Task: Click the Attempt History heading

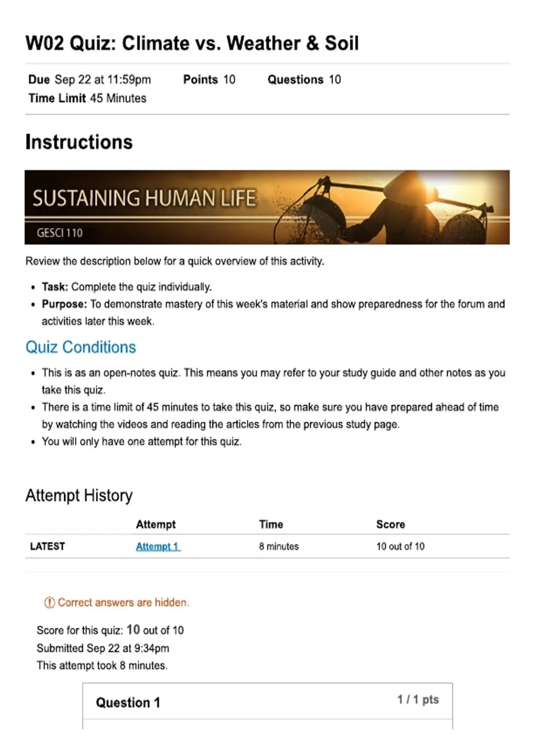Action: coord(79,495)
